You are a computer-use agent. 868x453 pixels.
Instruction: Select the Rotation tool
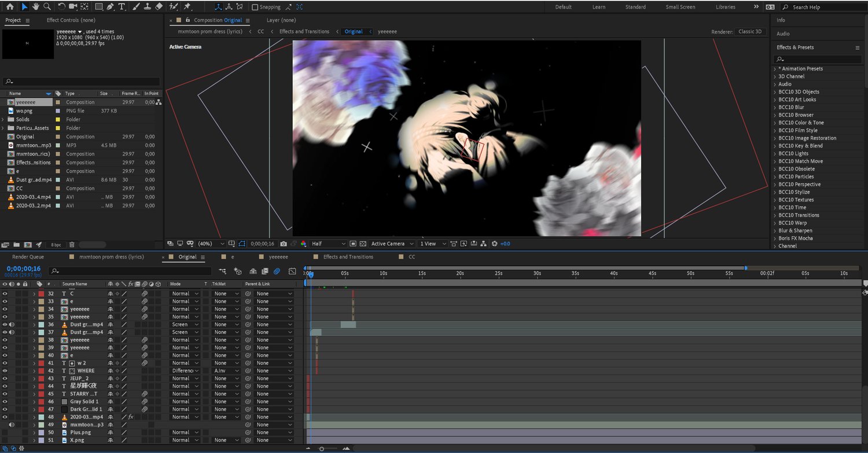tap(61, 7)
